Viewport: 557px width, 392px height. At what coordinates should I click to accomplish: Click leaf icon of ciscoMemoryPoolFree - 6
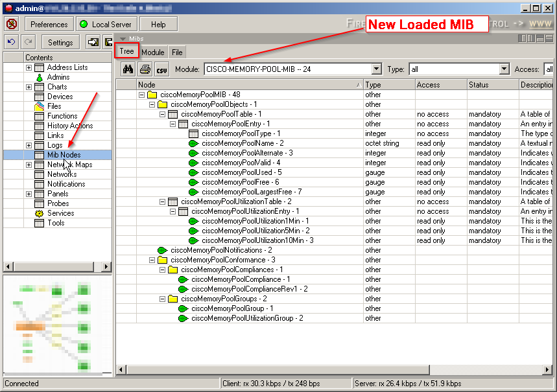pyautogui.click(x=193, y=182)
